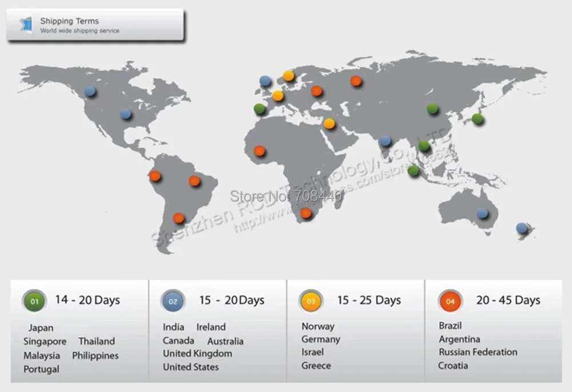Viewport: 572px width, 392px height.
Task: Click the green dot over Thailand
Action: pos(424,146)
